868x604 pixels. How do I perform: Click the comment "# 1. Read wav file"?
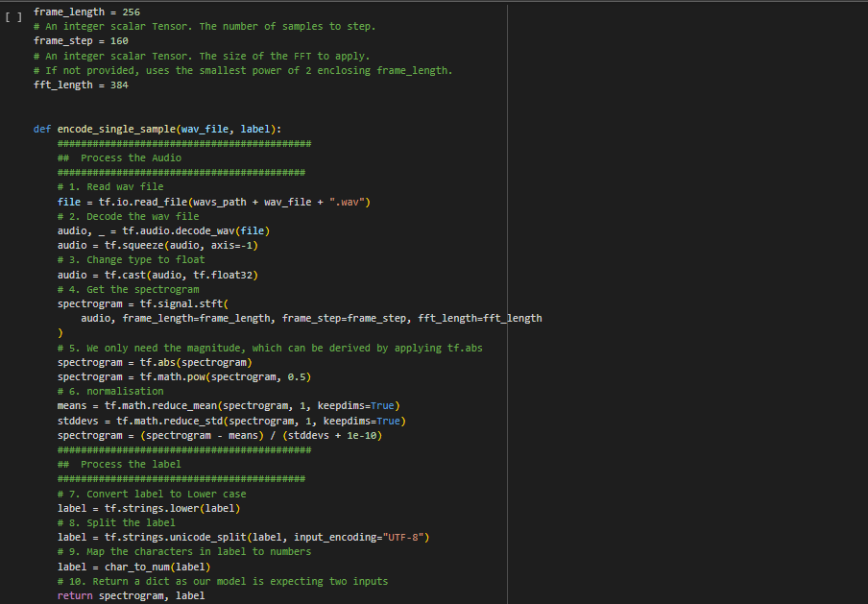tap(110, 186)
